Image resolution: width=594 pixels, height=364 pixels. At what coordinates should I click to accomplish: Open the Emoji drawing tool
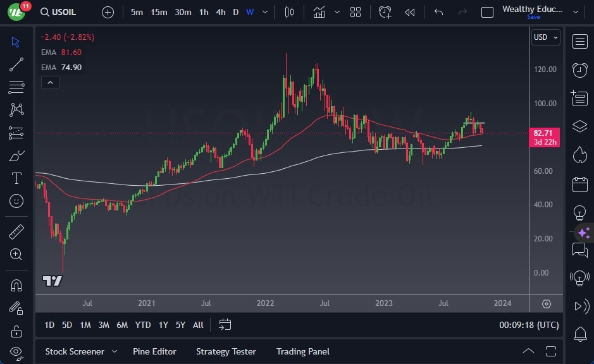click(x=16, y=201)
